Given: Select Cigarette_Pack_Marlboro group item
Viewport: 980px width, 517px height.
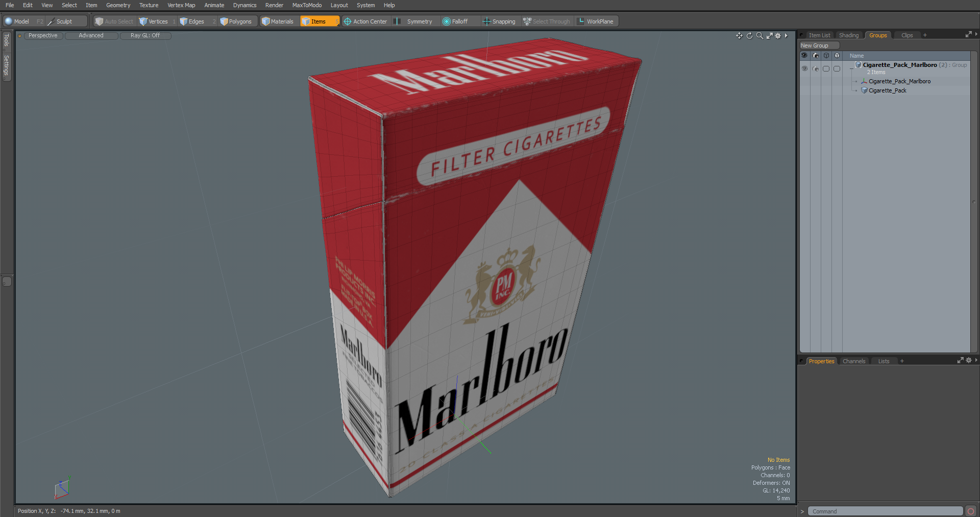Looking at the screenshot, I should coord(899,65).
